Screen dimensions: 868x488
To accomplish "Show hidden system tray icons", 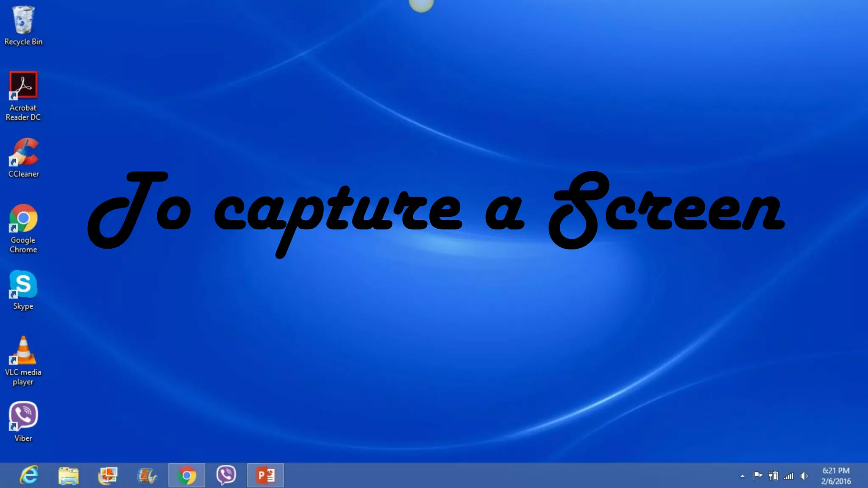I will (743, 476).
